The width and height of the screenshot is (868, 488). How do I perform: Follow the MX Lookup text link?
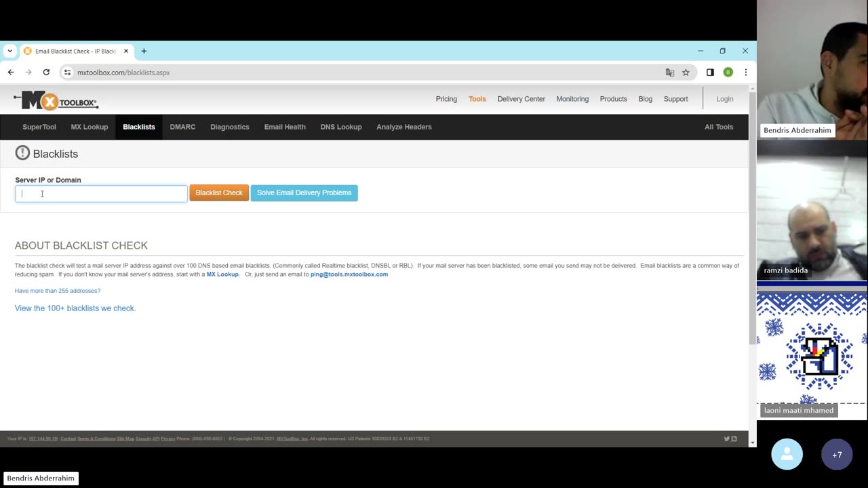click(222, 274)
